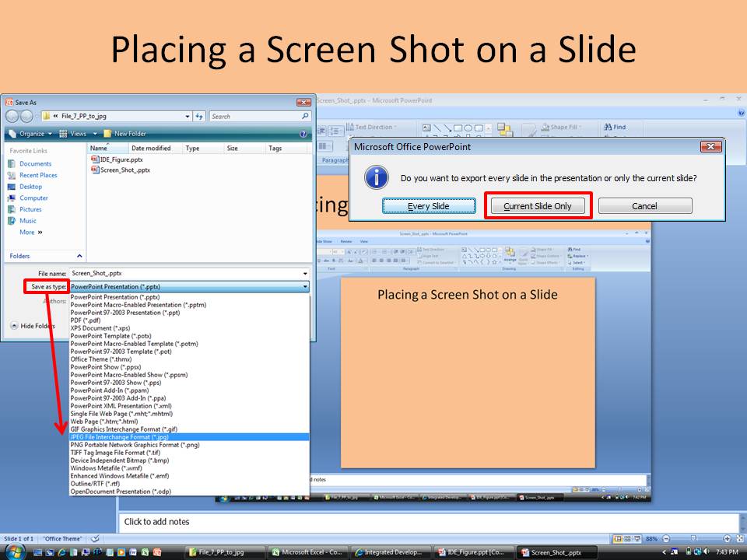The image size is (747, 560).
Task: Open Pictures favorite link
Action: tap(30, 209)
